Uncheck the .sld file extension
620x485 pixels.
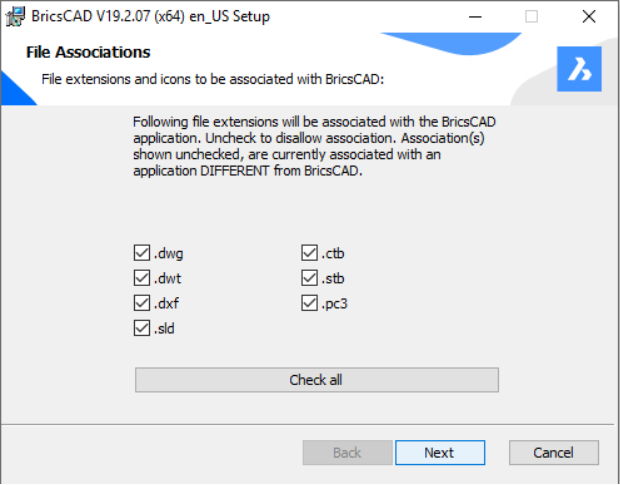[x=142, y=328]
